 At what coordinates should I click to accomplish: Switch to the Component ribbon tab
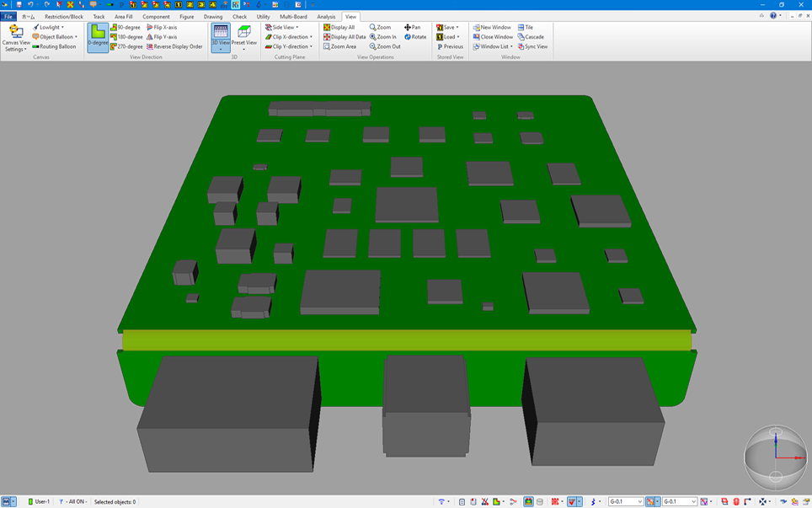click(x=156, y=16)
